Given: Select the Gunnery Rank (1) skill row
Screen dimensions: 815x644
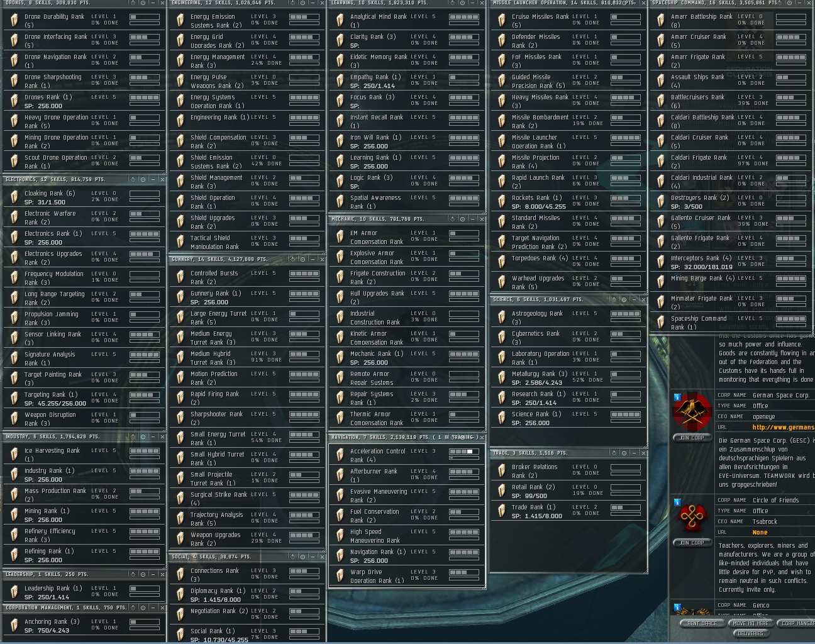Looking at the screenshot, I should [x=247, y=297].
